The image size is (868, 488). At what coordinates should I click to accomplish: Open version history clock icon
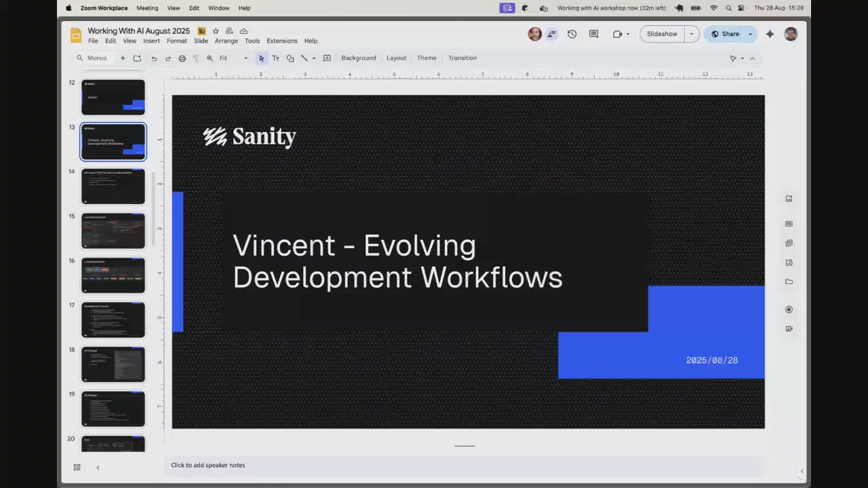[x=572, y=34]
